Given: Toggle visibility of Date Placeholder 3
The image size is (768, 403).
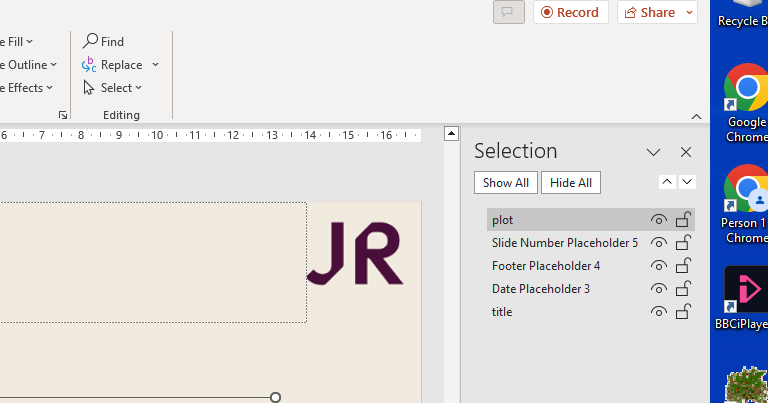Looking at the screenshot, I should coord(658,289).
